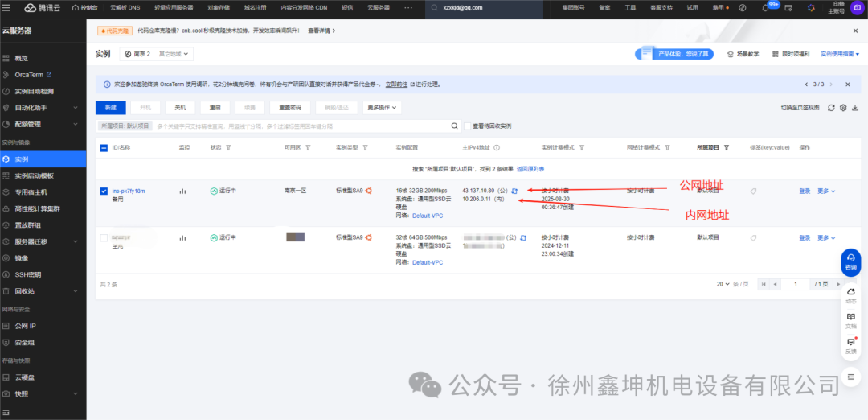Open the 费用 top menu
The height and width of the screenshot is (420, 868).
(719, 8)
